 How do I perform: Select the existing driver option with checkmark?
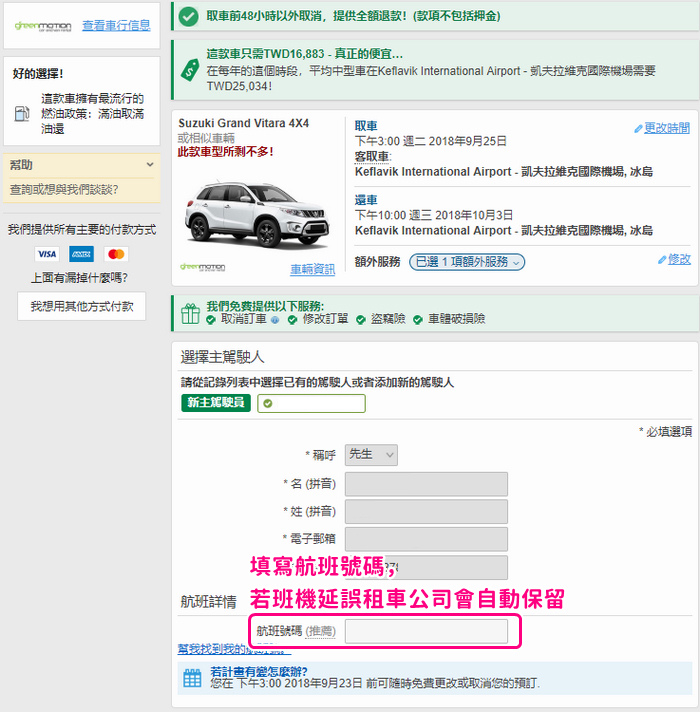click(311, 404)
